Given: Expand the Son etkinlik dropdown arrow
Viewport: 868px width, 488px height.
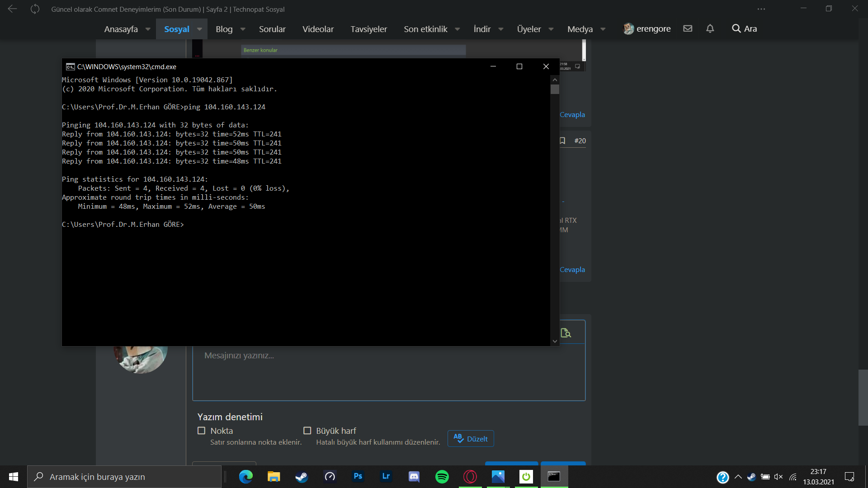Looking at the screenshot, I should pos(458,29).
